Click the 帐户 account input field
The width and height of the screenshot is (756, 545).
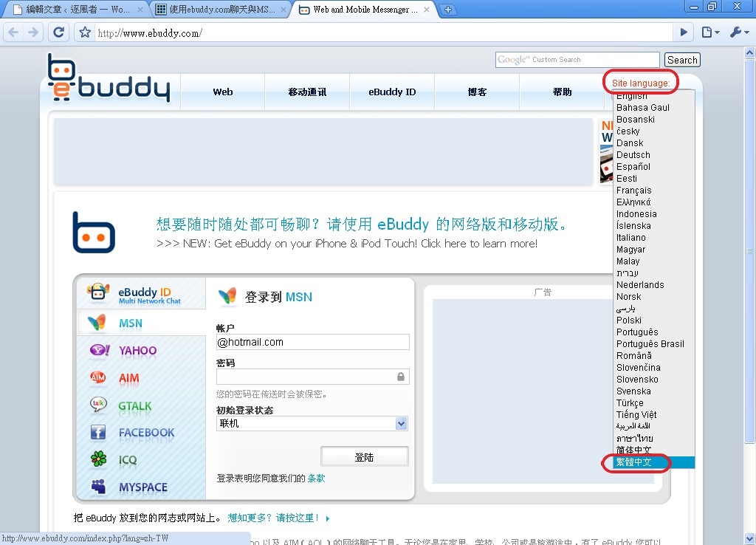pyautogui.click(x=313, y=342)
